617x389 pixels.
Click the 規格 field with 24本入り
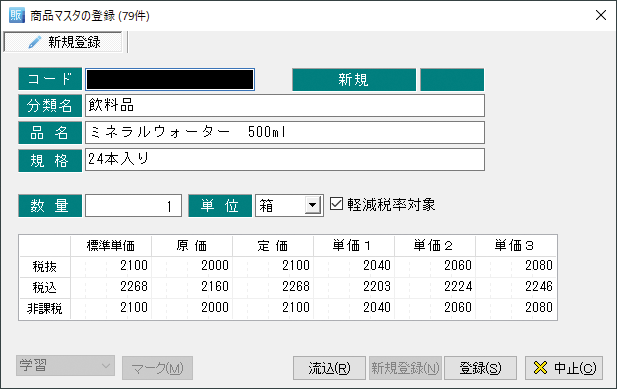pyautogui.click(x=285, y=160)
